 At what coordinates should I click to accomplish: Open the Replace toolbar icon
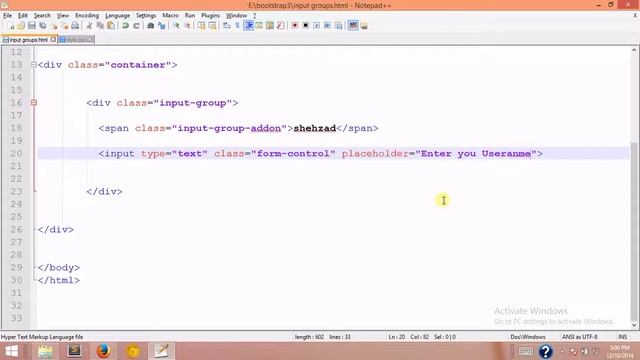point(162,26)
